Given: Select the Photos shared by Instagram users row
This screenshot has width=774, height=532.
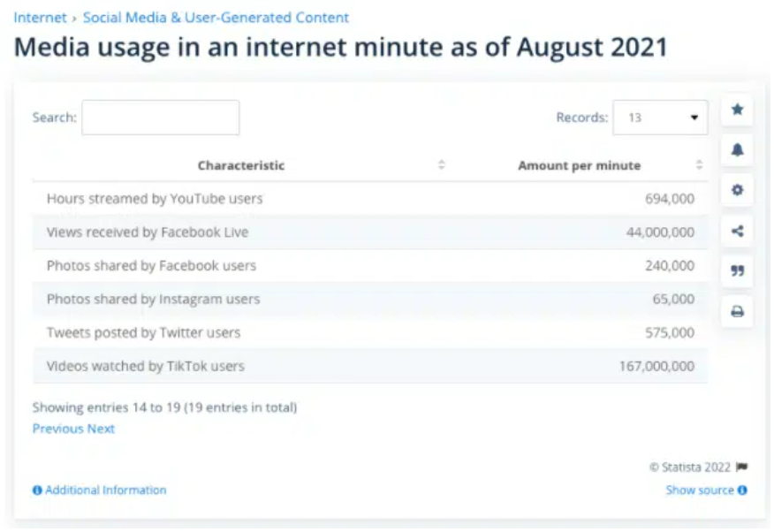Looking at the screenshot, I should [370, 299].
